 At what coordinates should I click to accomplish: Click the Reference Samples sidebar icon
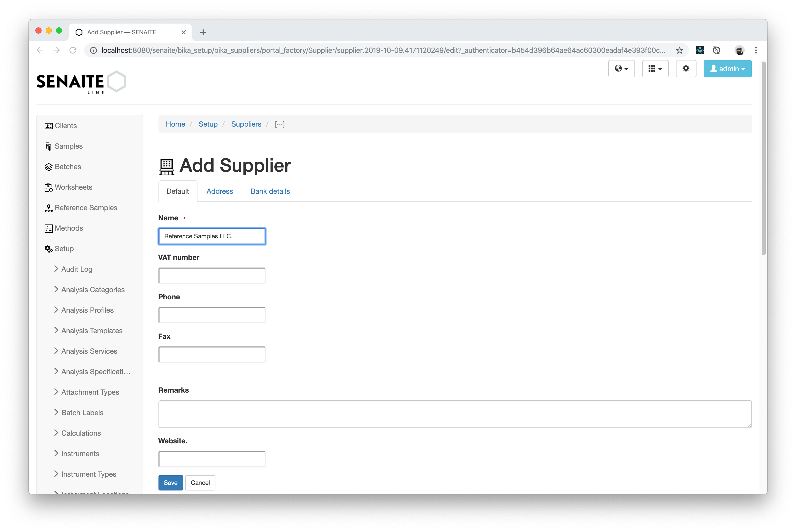(49, 207)
